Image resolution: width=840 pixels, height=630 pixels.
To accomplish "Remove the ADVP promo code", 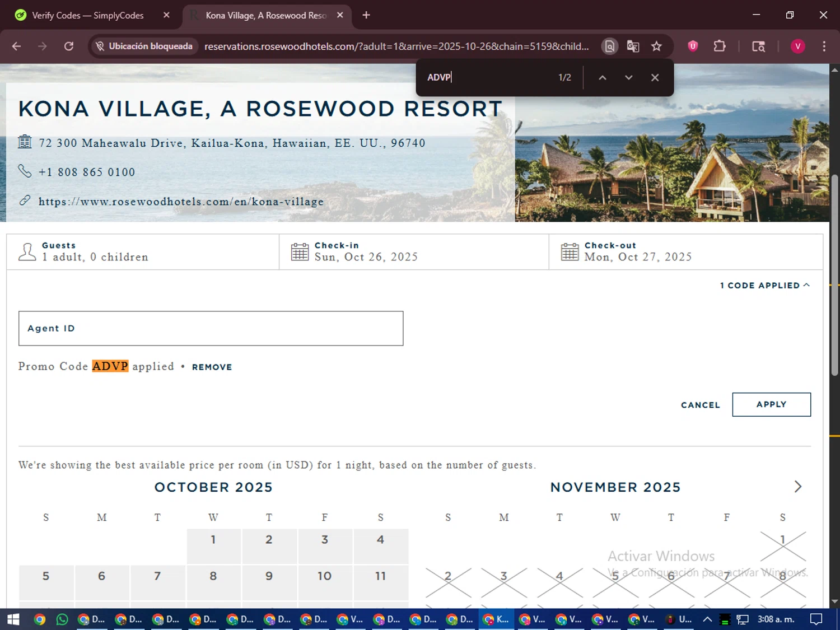I will [212, 367].
